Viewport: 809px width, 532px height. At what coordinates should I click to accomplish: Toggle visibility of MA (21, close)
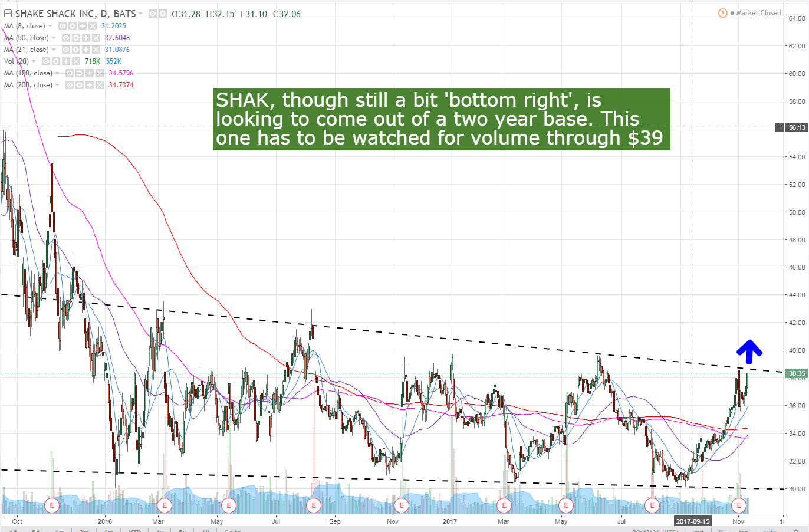coord(65,50)
